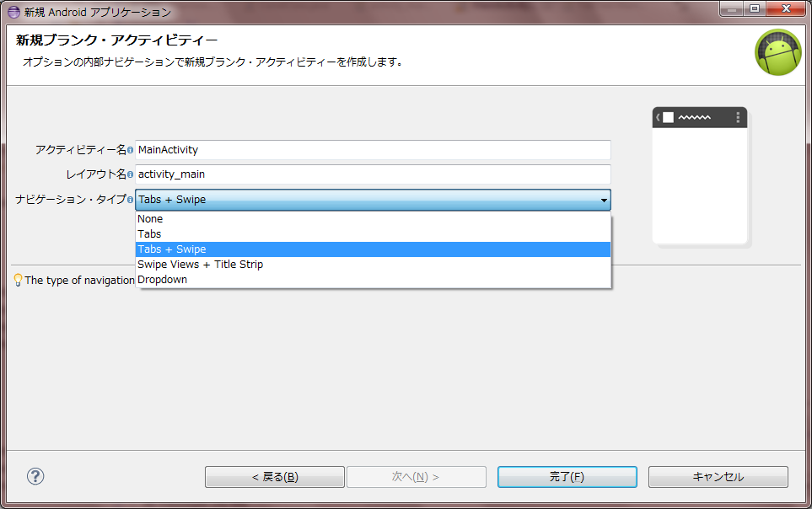
Task: Click the lightbulb tip icon
Action: click(x=18, y=280)
